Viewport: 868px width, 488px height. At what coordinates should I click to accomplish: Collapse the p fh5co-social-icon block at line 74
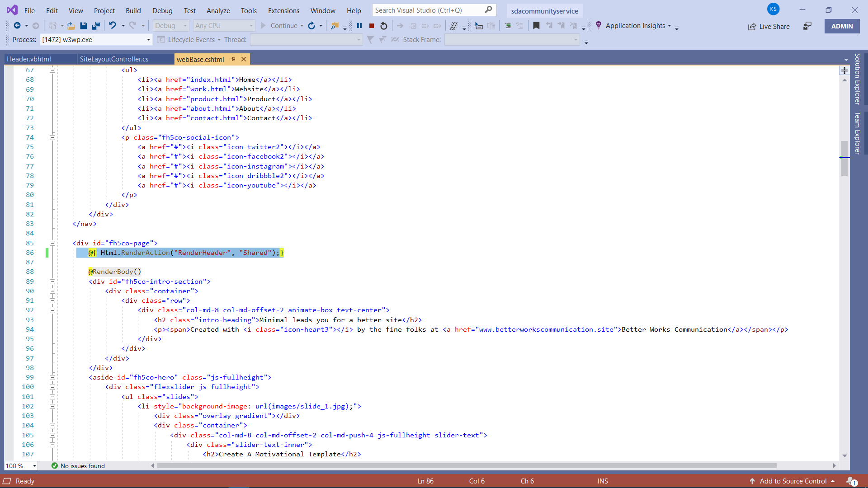52,137
